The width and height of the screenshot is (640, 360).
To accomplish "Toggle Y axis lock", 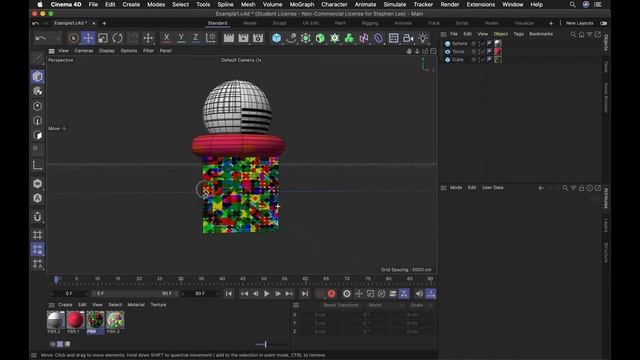I will pos(181,38).
